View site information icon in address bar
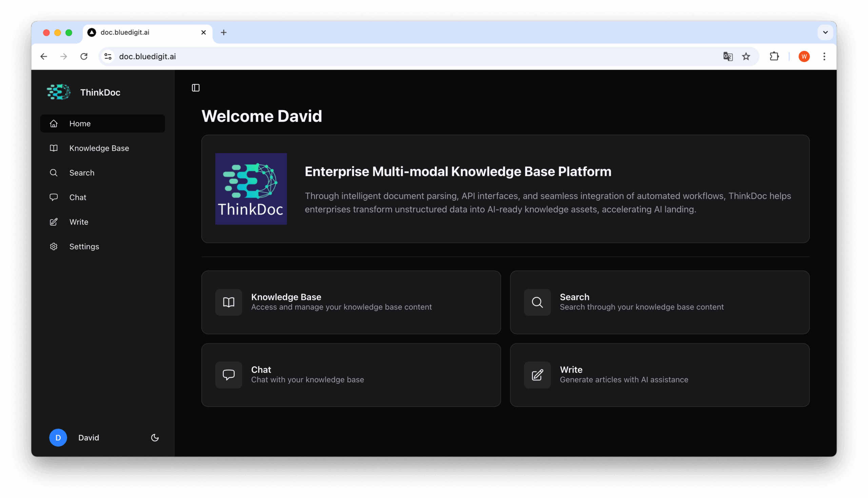Viewport: 868px width, 498px height. coord(108,57)
